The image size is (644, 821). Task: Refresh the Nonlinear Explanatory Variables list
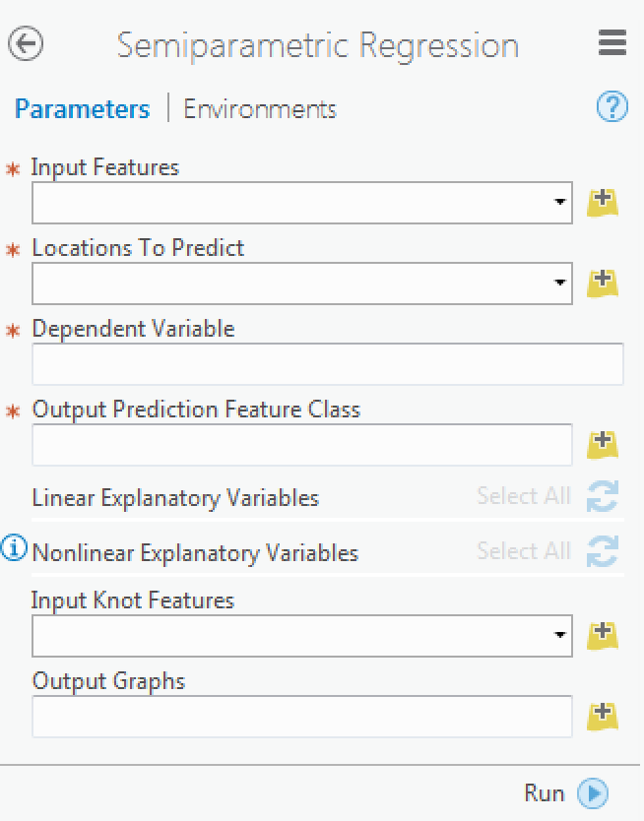[x=603, y=551]
